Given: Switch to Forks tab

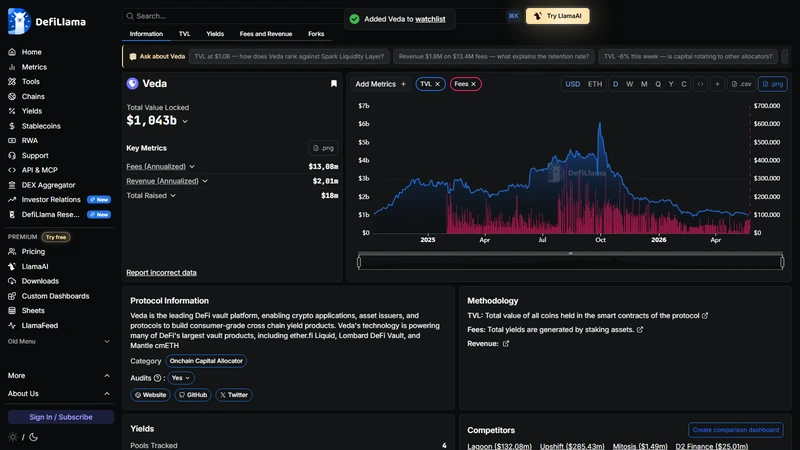Looking at the screenshot, I should click(x=316, y=34).
